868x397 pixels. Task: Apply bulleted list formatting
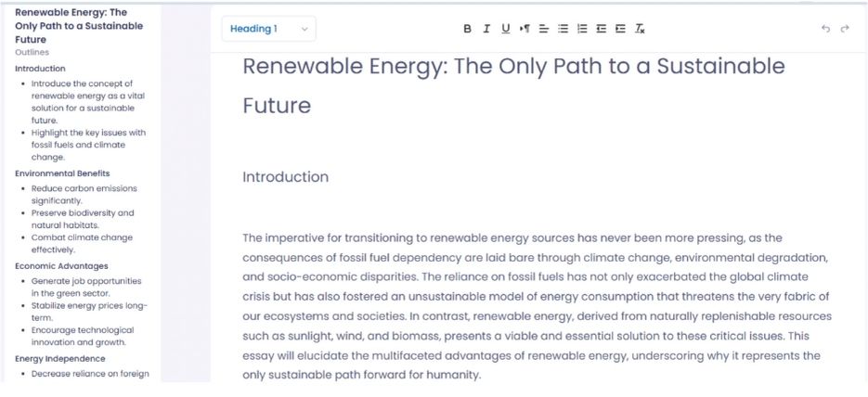point(563,29)
